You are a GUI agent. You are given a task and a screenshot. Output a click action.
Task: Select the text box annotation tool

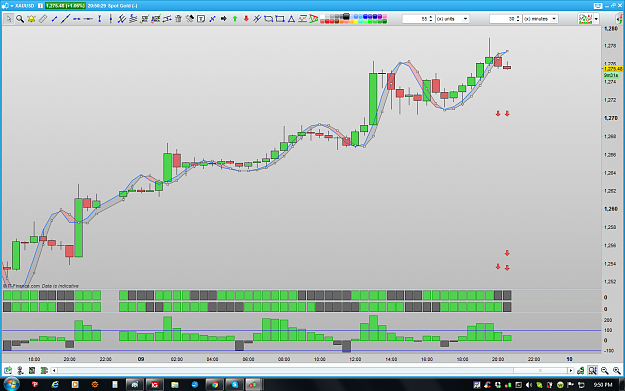[x=201, y=19]
